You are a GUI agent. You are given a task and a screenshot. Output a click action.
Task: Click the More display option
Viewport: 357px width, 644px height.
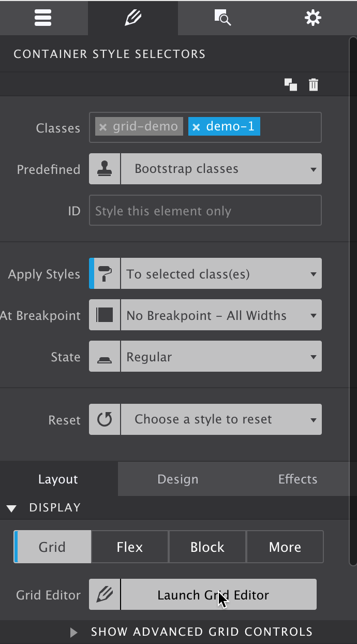(x=285, y=547)
